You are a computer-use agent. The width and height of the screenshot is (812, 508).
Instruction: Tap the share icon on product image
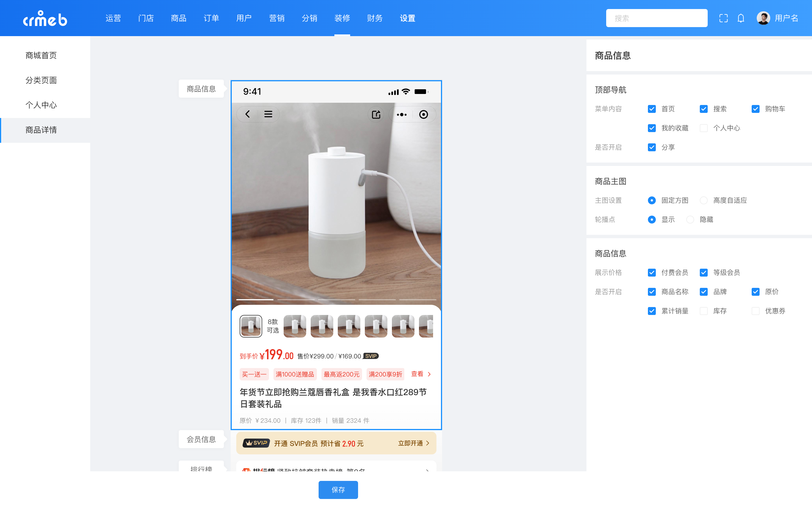pyautogui.click(x=376, y=115)
